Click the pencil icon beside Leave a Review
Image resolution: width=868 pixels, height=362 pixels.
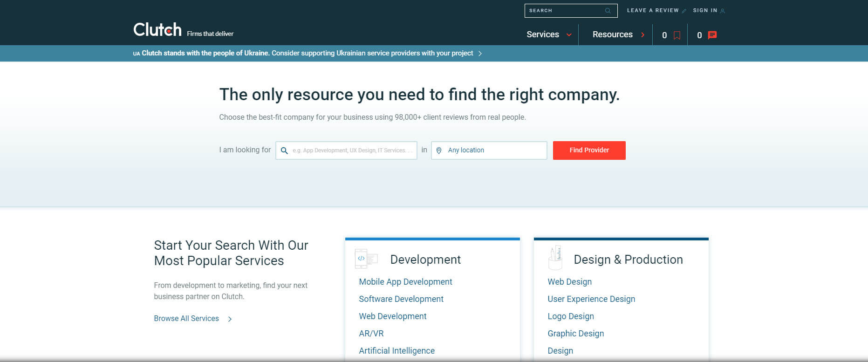tap(684, 11)
